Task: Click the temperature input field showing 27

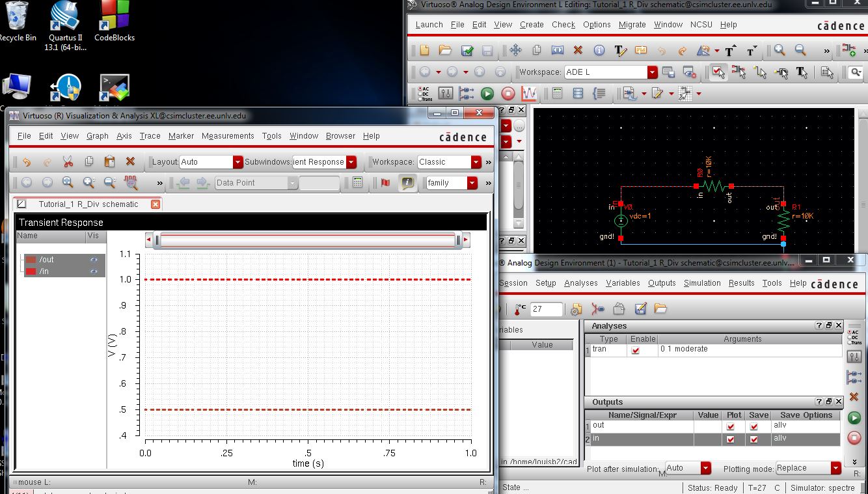Action: (546, 309)
